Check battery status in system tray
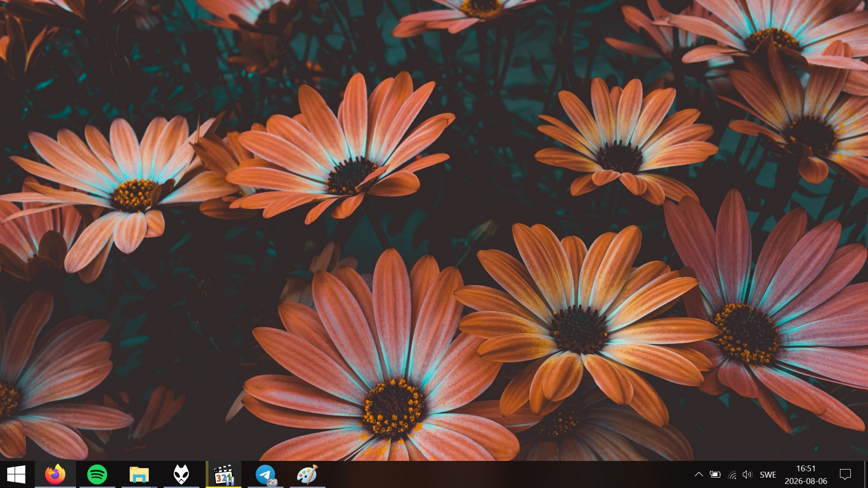Screen dimensions: 868x488 [715, 474]
